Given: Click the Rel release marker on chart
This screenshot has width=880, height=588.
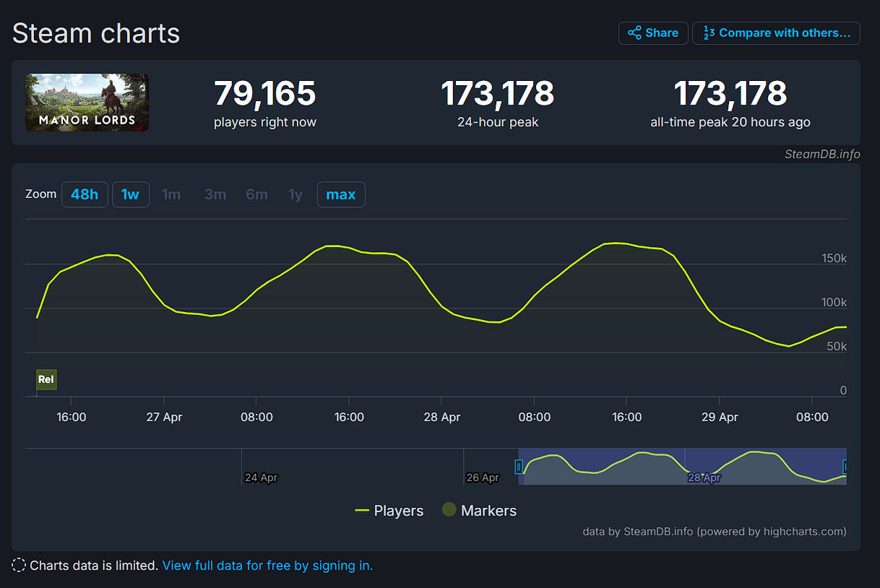Looking at the screenshot, I should tap(46, 379).
